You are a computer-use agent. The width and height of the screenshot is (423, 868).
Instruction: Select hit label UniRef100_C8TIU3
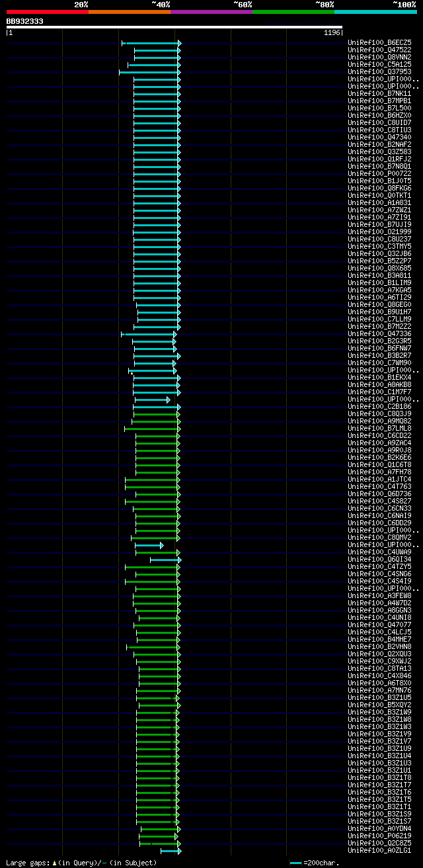[x=379, y=130]
